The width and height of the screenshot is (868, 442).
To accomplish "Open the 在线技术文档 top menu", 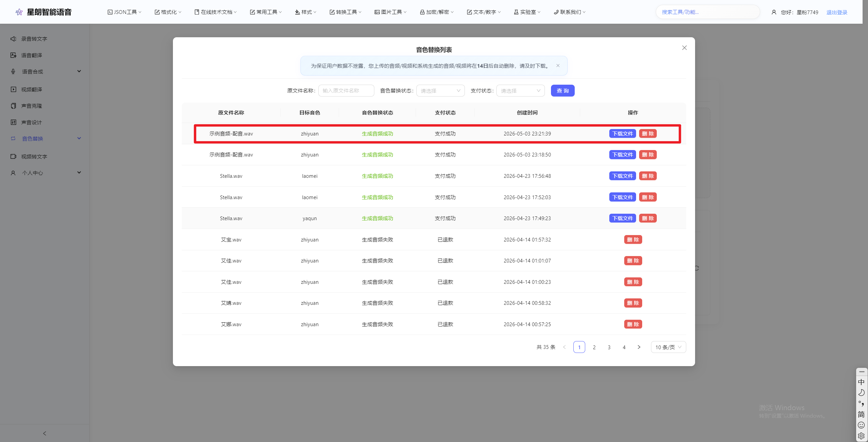I will [216, 12].
